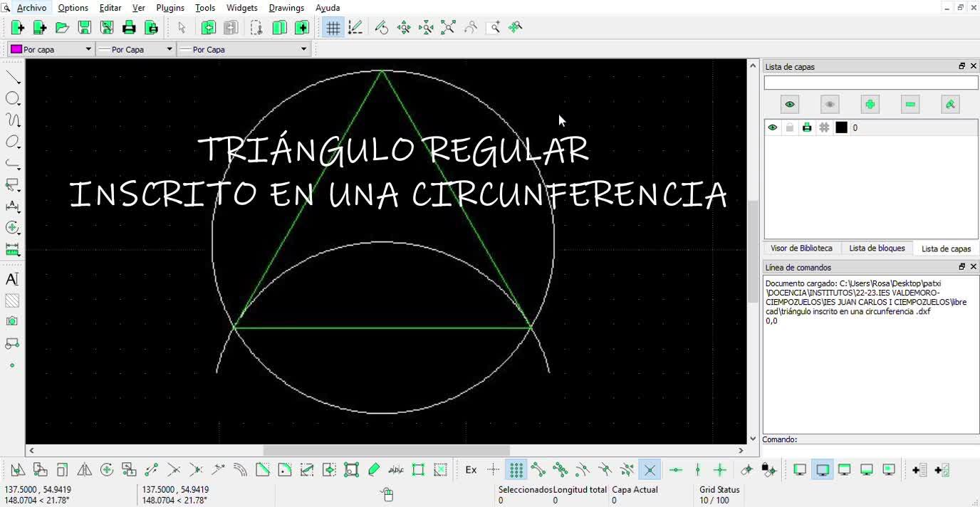Toggle visibility eye of layer 0
The image size is (980, 507).
[x=772, y=127]
